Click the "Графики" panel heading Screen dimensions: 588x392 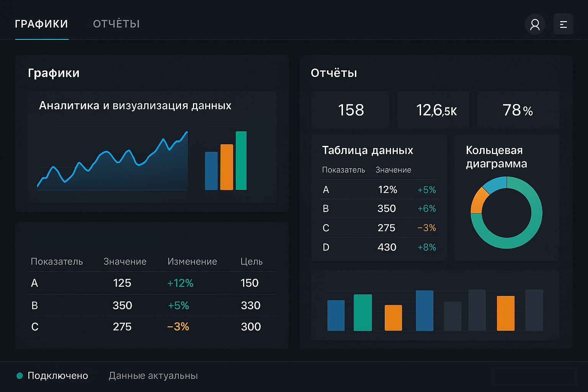pyautogui.click(x=54, y=73)
